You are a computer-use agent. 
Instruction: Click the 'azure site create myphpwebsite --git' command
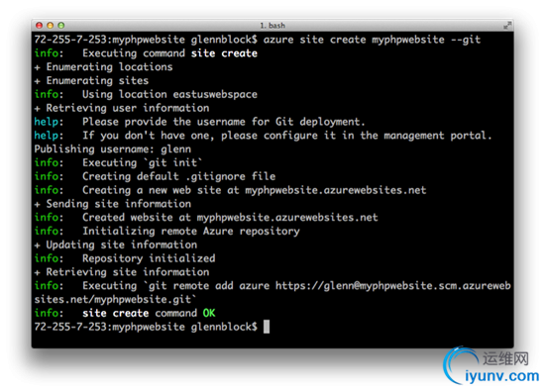click(x=372, y=40)
